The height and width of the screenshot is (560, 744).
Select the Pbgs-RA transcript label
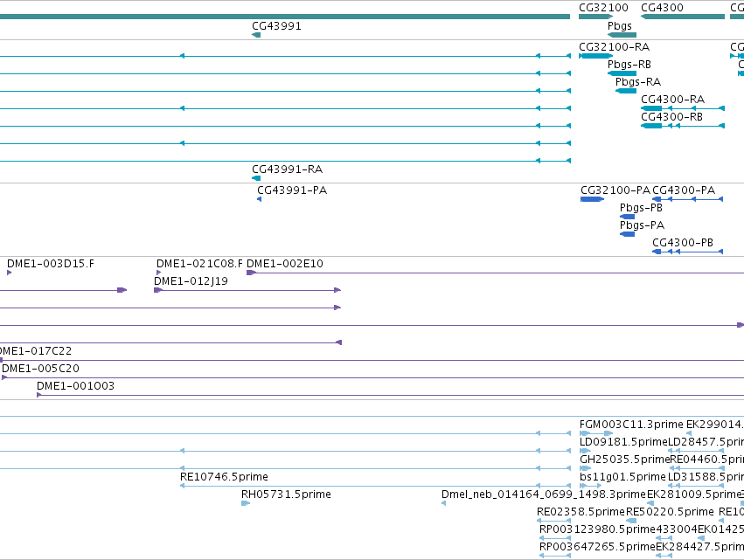pyautogui.click(x=638, y=82)
